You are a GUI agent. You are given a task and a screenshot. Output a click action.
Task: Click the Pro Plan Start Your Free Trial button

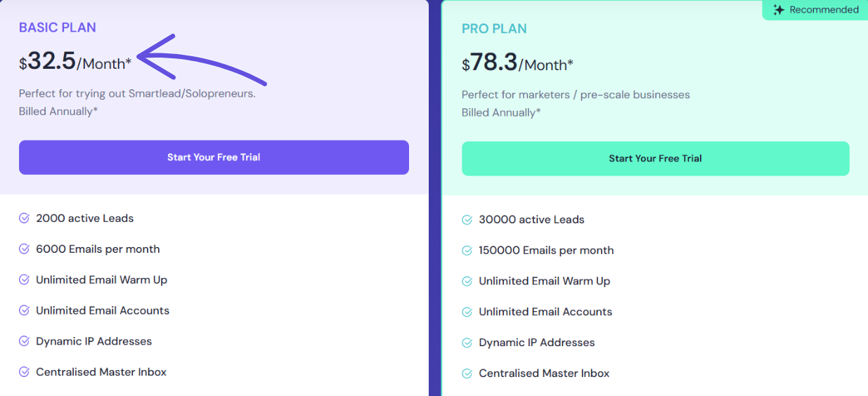(655, 159)
